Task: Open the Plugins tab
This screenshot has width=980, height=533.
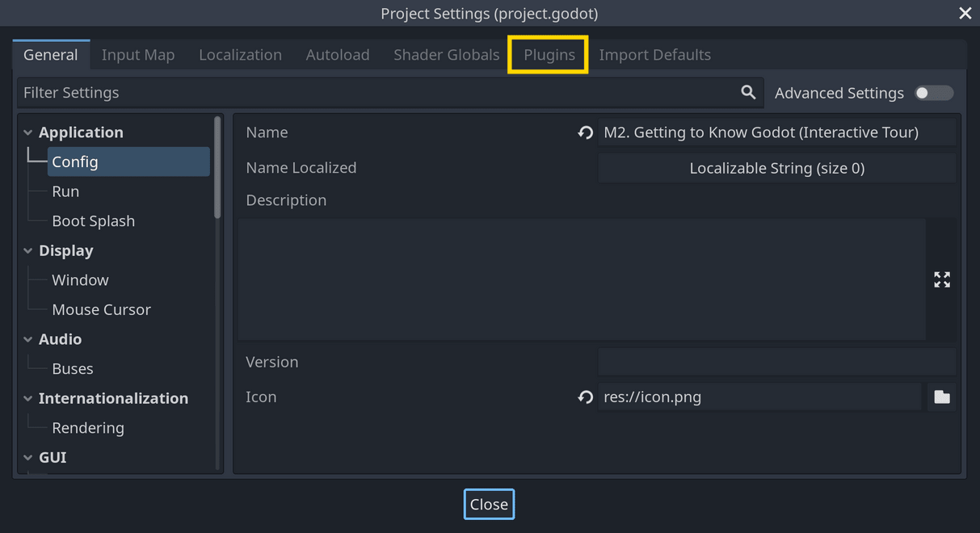Action: [549, 55]
